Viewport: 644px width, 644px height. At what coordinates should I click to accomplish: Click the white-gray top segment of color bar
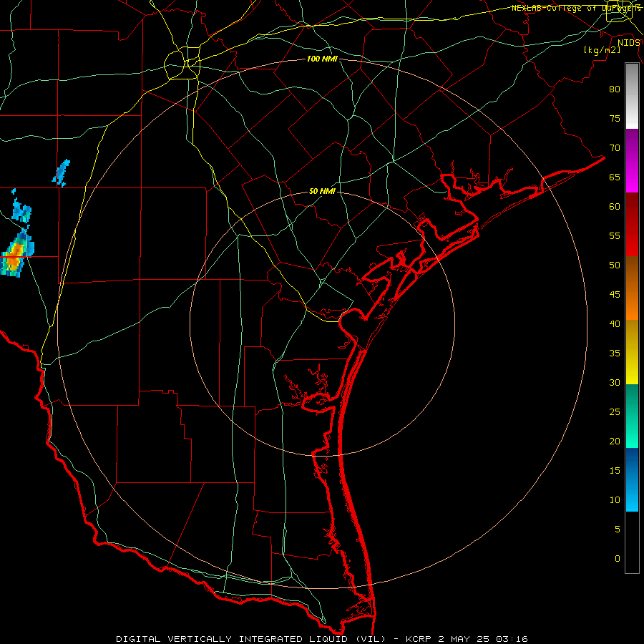[632, 96]
